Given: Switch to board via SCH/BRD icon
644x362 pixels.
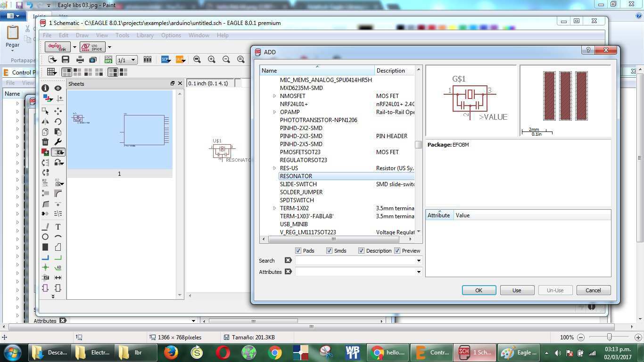Looking at the screenshot, I should (x=108, y=59).
